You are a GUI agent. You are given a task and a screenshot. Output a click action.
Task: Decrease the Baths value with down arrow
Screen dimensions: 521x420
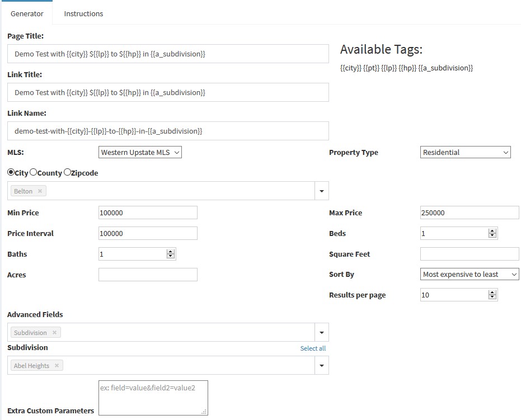pyautogui.click(x=171, y=256)
